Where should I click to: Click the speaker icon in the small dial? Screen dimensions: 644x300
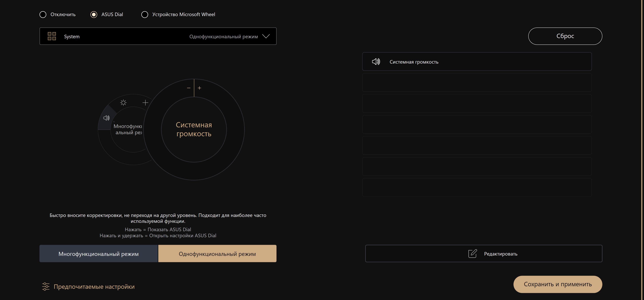click(106, 118)
